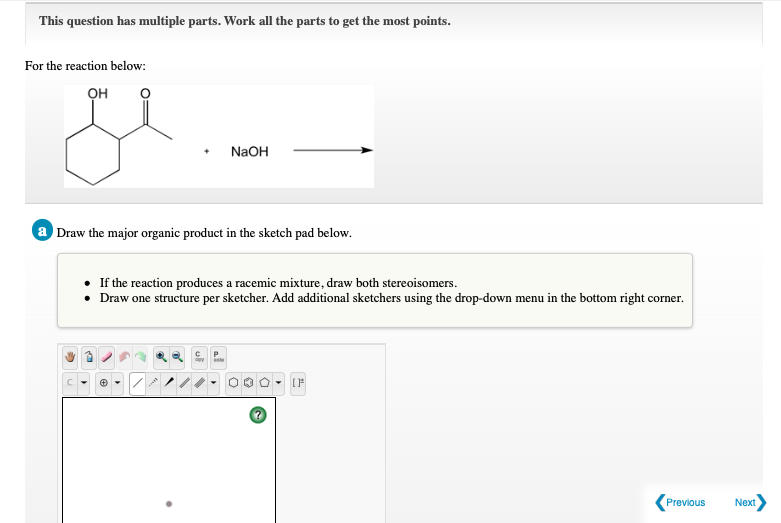Open the more bond types dropdown
The height and width of the screenshot is (523, 781).
(214, 383)
